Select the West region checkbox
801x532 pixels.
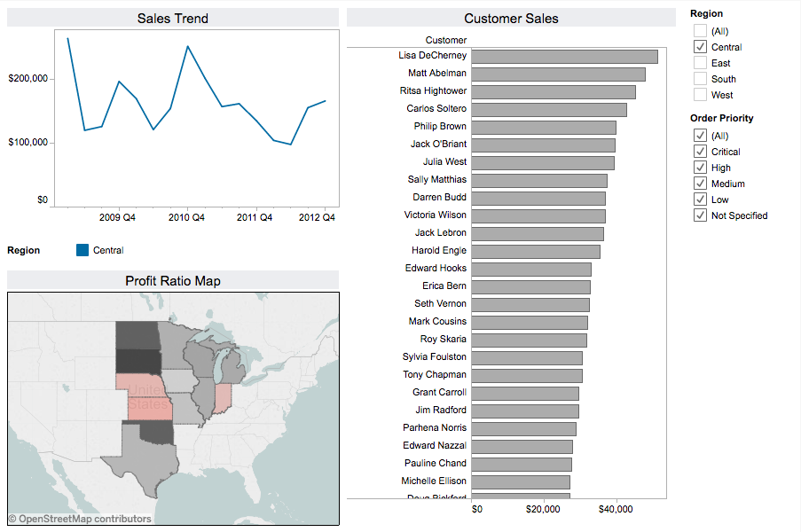pos(699,94)
